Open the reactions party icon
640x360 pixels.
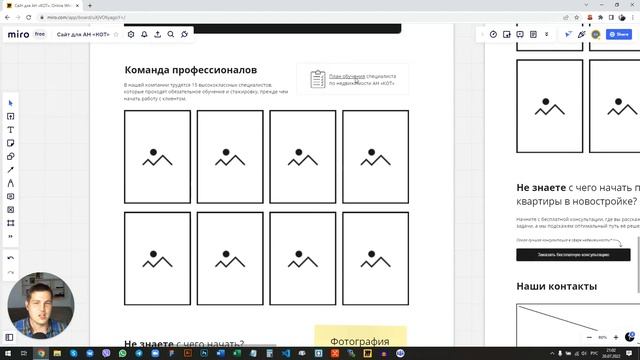coord(582,35)
